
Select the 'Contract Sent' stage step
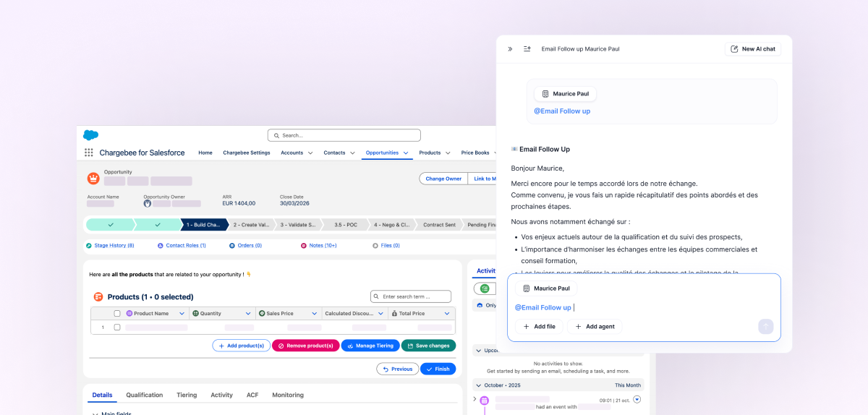439,225
